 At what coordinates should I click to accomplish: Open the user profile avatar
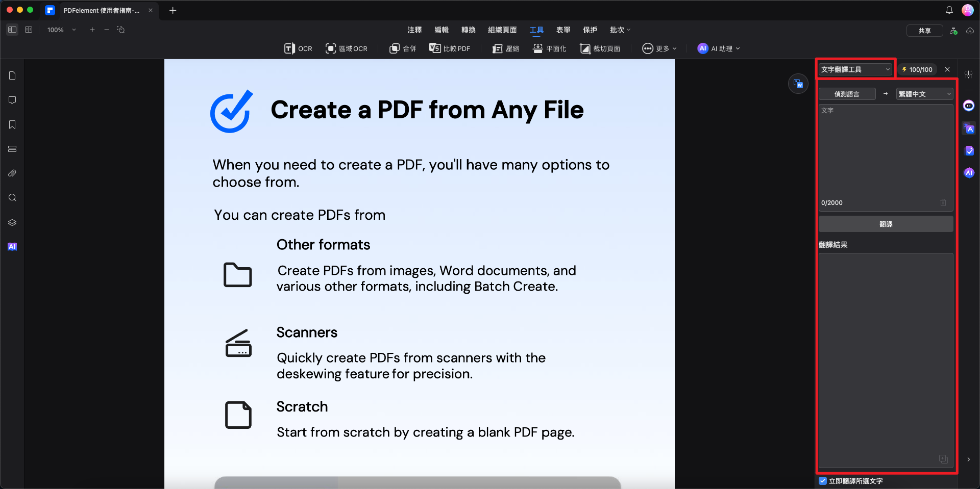[968, 10]
